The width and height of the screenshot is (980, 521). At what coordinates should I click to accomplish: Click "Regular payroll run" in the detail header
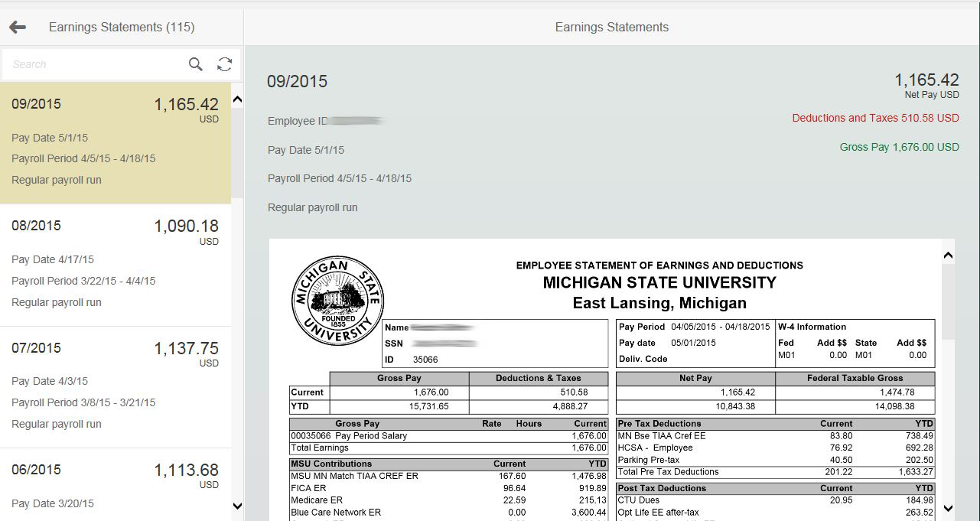(313, 207)
